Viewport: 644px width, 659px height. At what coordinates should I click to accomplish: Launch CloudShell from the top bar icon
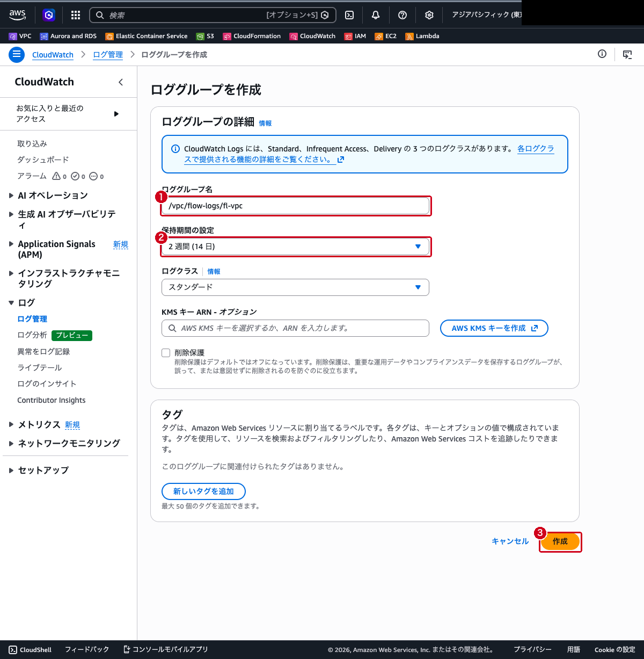(349, 15)
